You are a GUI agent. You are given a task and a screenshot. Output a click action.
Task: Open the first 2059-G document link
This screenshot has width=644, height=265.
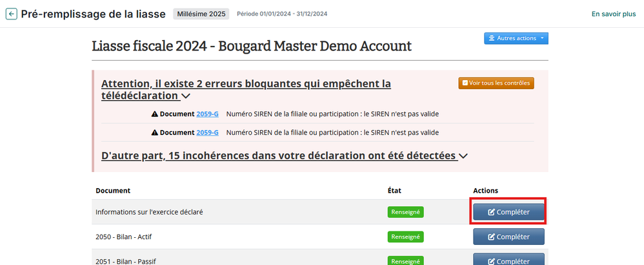207,114
